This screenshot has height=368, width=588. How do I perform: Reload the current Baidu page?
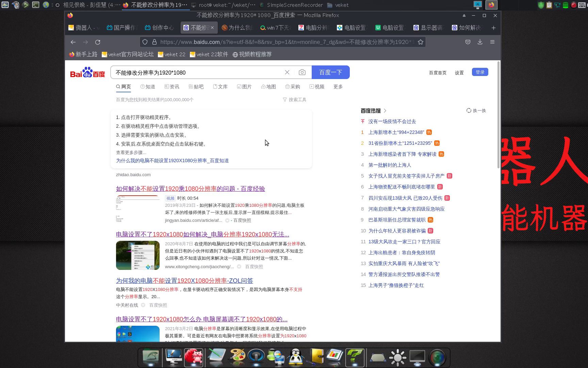point(98,42)
